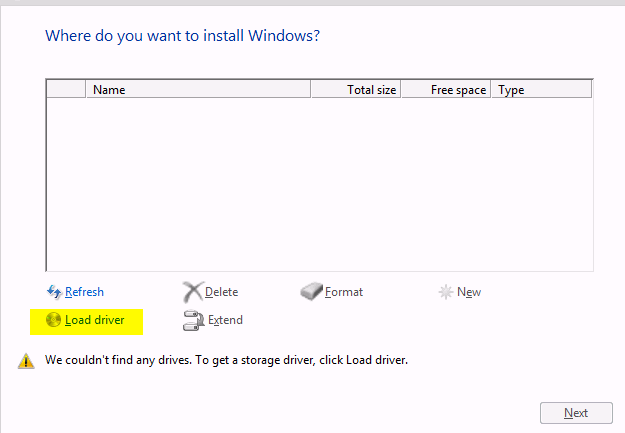Choose the New partition text
This screenshot has width=625, height=433.
pos(469,292)
